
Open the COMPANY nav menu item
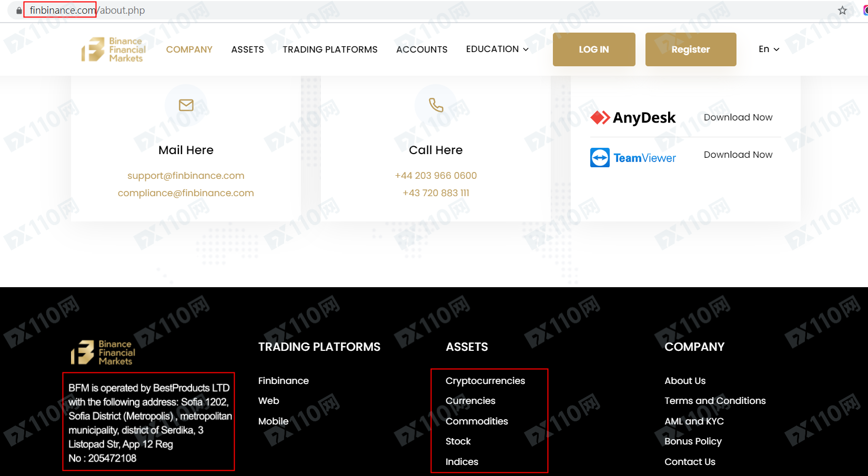[189, 49]
